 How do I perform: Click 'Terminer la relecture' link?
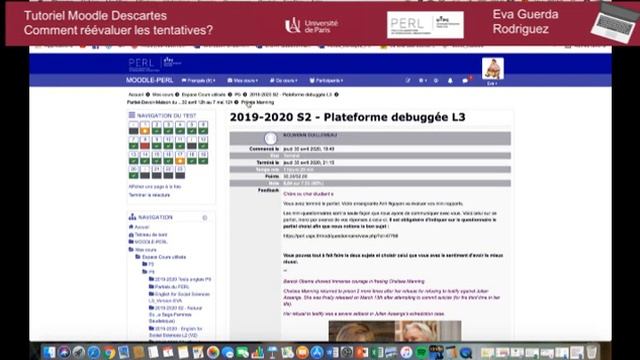pos(149,195)
